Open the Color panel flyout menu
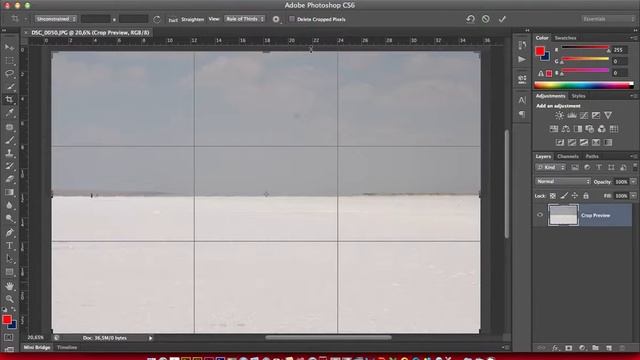The width and height of the screenshot is (640, 360). [x=633, y=38]
